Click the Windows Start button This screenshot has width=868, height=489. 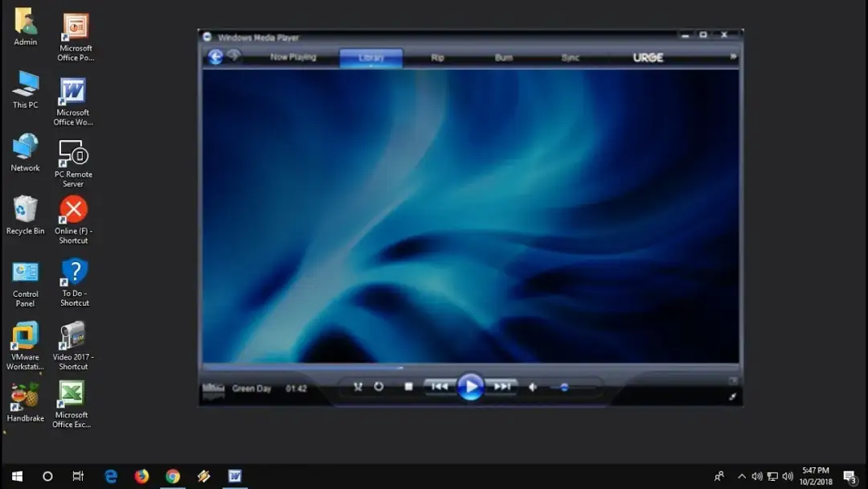16,475
